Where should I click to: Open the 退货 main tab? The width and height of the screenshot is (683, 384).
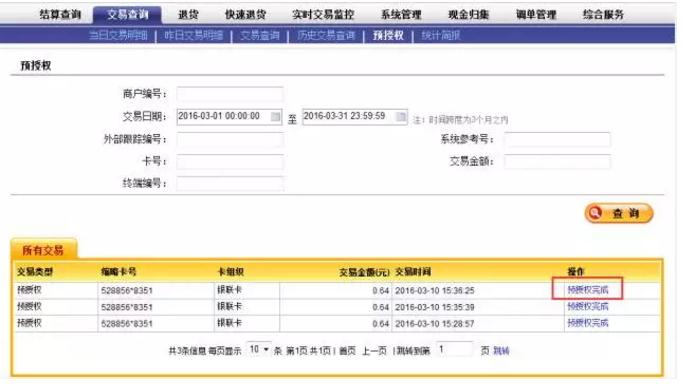tap(188, 15)
